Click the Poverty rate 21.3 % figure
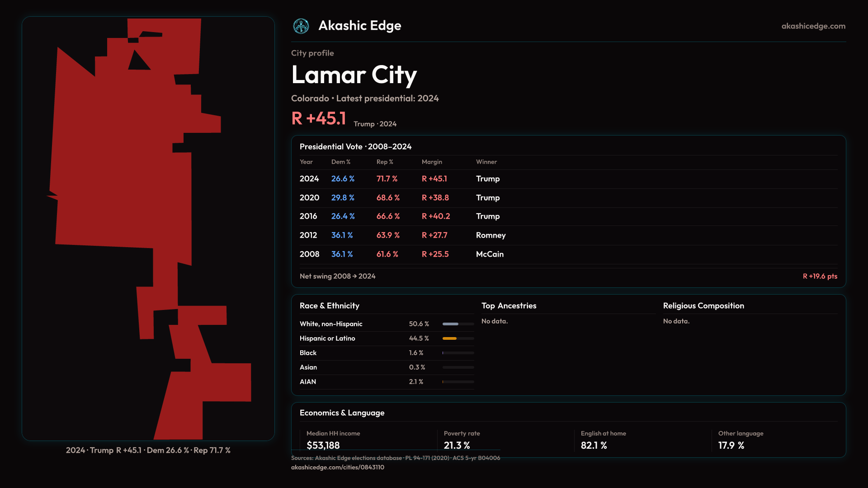This screenshot has width=868, height=488. click(x=457, y=445)
